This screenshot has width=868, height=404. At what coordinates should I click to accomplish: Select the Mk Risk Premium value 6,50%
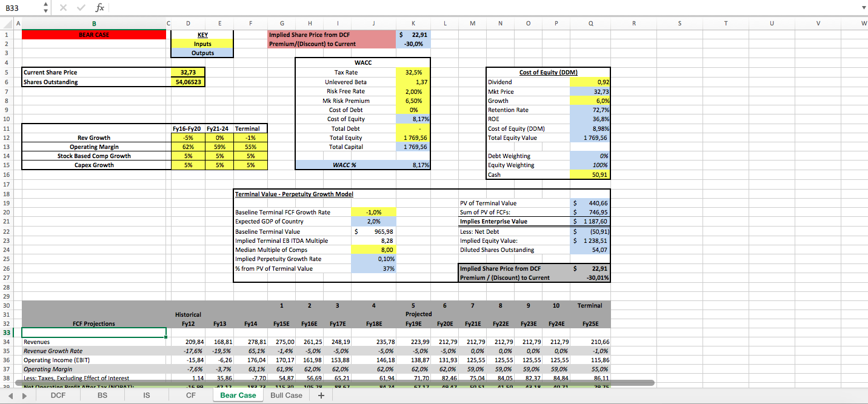(x=413, y=101)
